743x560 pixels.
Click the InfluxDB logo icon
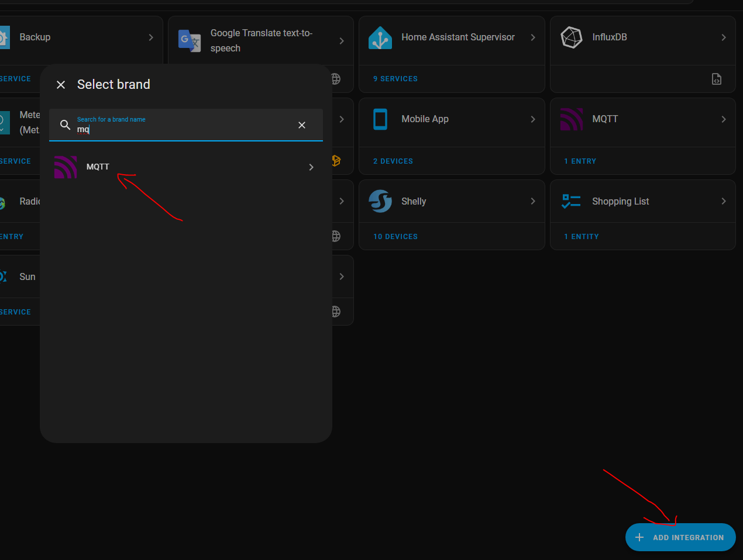click(x=572, y=37)
